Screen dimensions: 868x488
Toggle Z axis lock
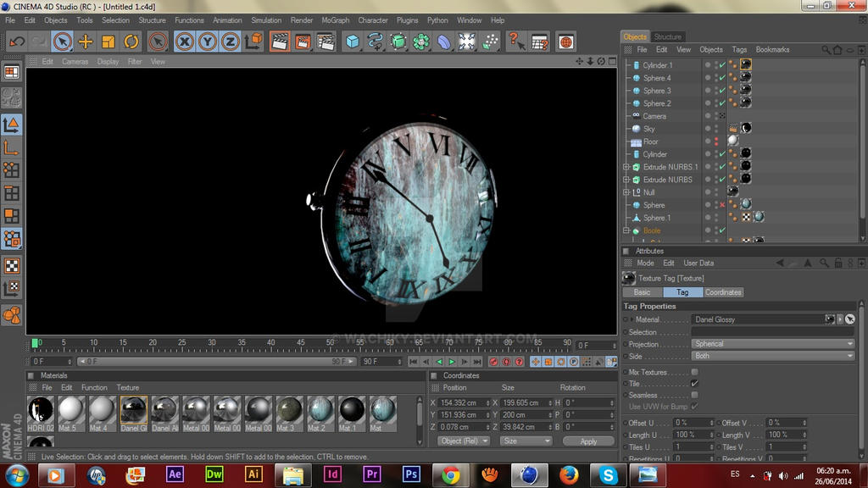tap(230, 42)
